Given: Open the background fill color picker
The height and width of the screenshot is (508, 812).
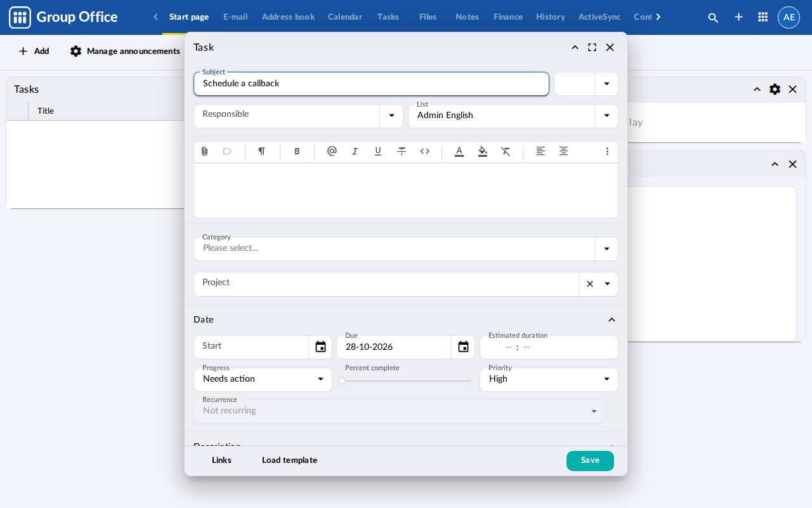Looking at the screenshot, I should coord(483,151).
